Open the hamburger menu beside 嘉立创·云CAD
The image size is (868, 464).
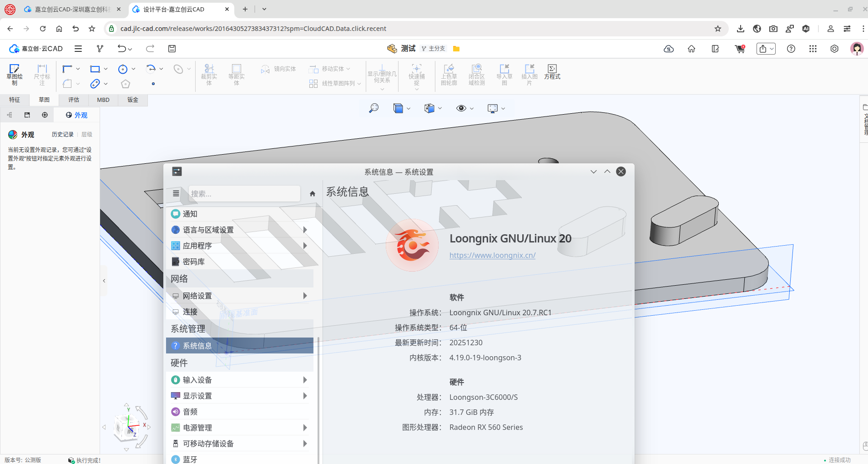pyautogui.click(x=78, y=49)
